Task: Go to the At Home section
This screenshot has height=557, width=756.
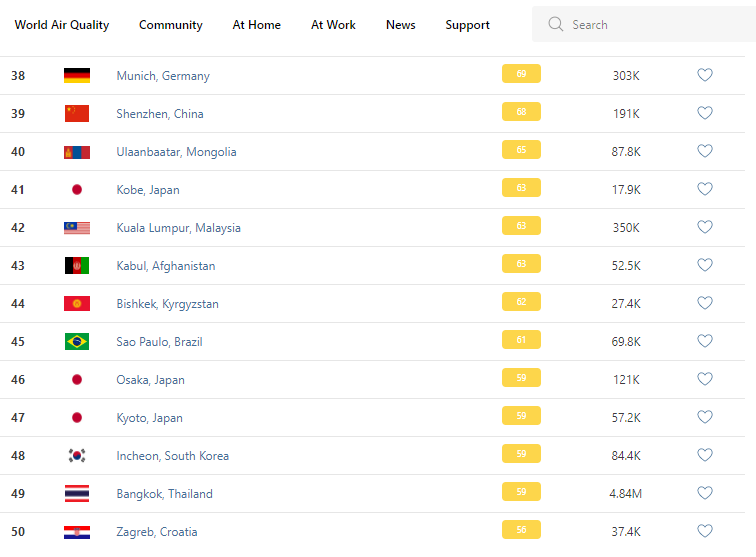Action: 257,25
